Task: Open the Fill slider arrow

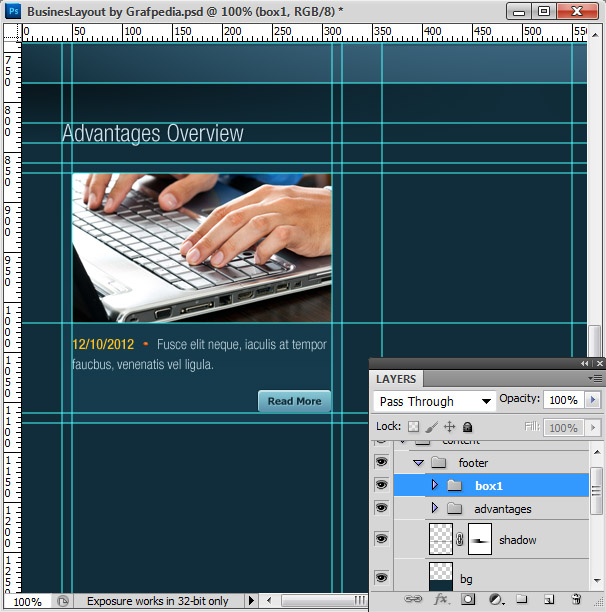Action: (x=593, y=427)
